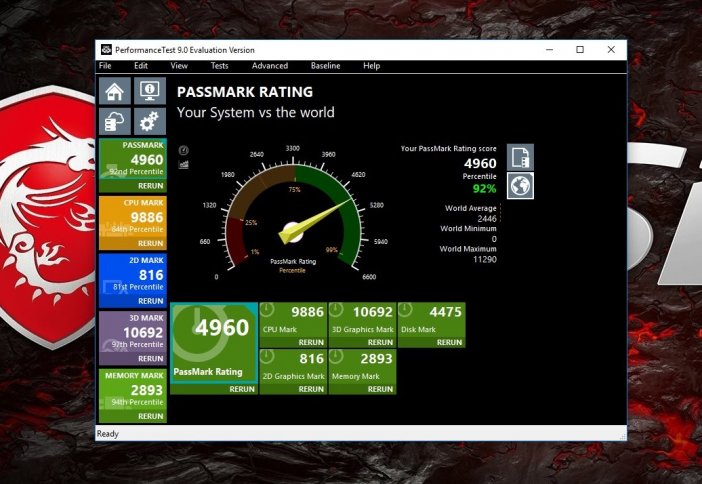The height and width of the screenshot is (484, 702).
Task: Switch to the gauge view icon
Action: click(x=184, y=150)
